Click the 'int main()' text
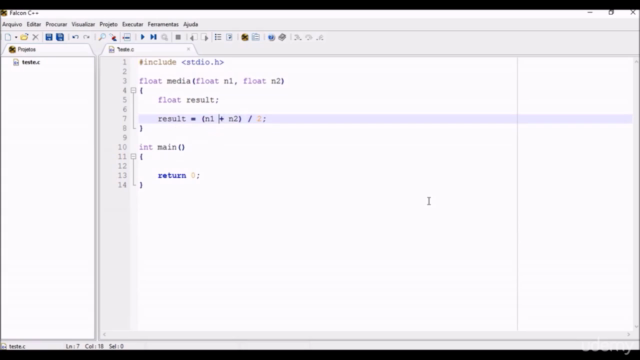The width and height of the screenshot is (640, 360). pyautogui.click(x=162, y=147)
